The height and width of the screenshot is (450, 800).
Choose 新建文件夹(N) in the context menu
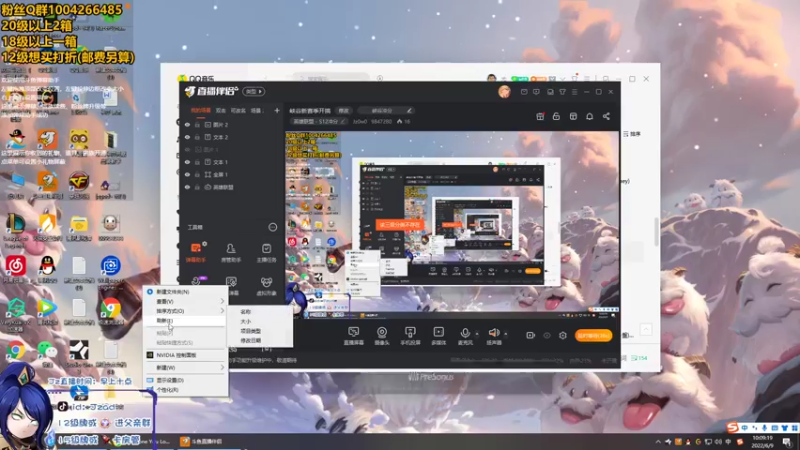pos(186,292)
